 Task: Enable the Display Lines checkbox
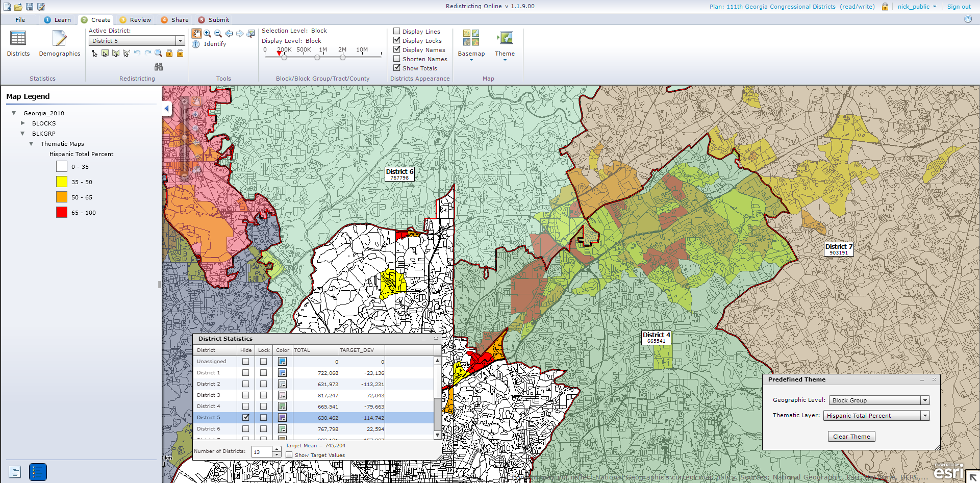(397, 31)
